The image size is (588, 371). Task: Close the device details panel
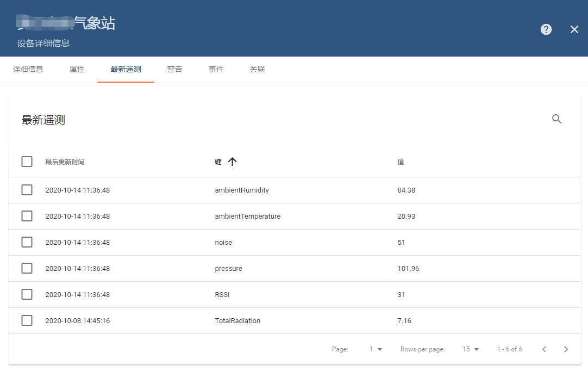coord(574,29)
